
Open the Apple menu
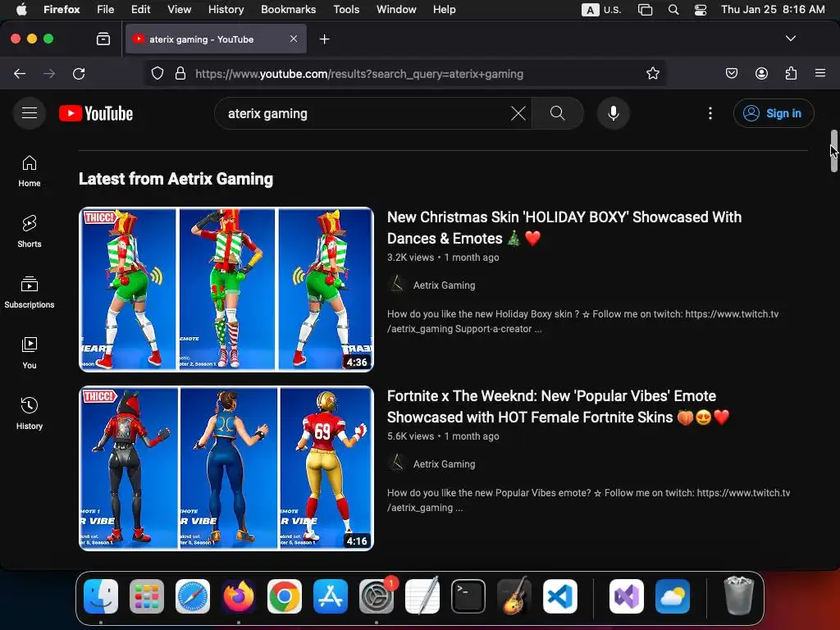21,10
